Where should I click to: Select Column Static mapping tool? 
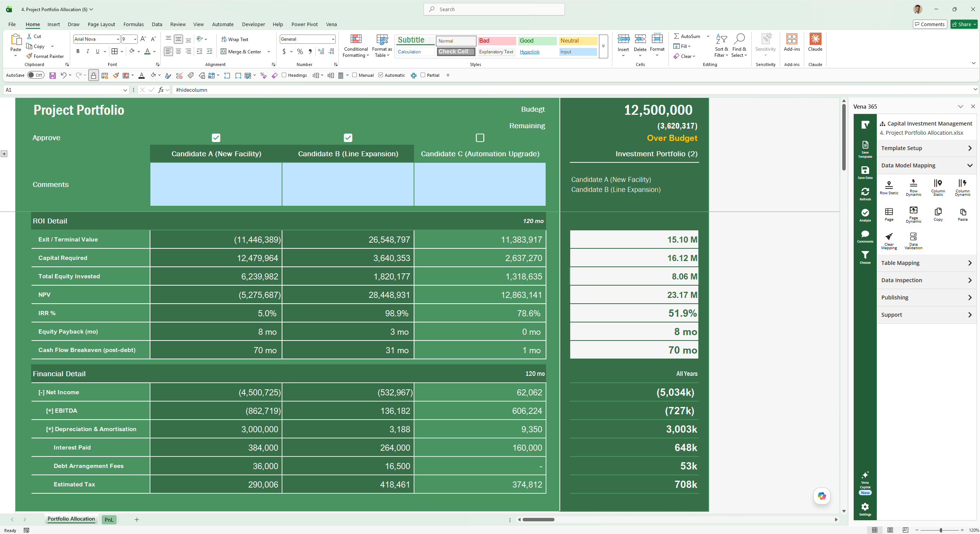pos(938,187)
